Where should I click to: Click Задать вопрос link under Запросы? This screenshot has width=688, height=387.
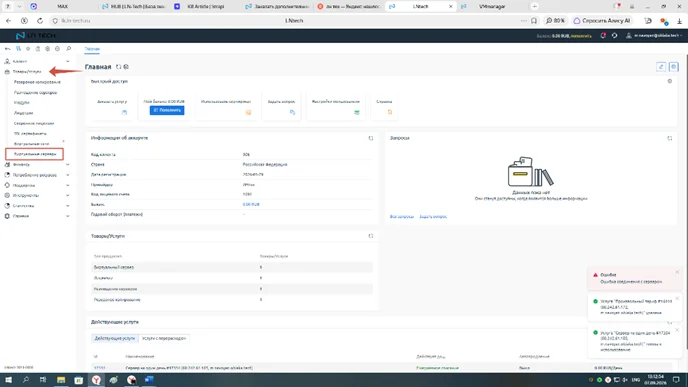[x=433, y=217]
